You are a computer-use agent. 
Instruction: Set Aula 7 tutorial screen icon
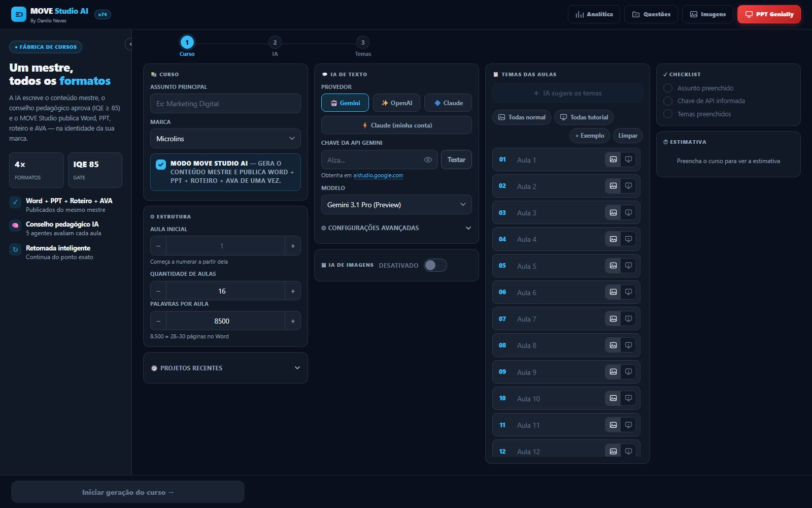(628, 319)
